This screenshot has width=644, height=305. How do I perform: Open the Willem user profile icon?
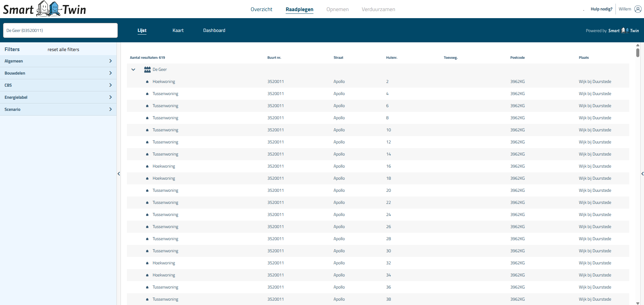pos(638,9)
